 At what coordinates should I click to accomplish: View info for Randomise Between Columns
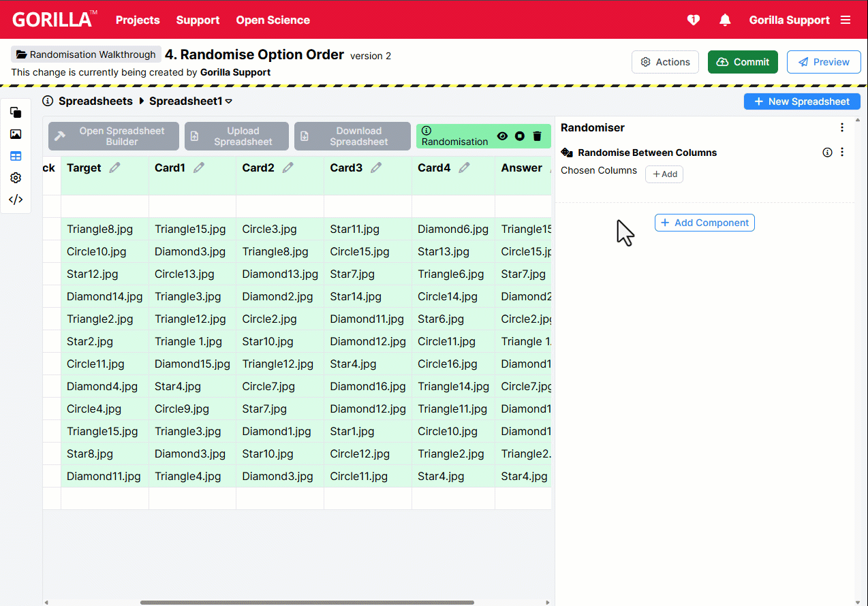827,153
